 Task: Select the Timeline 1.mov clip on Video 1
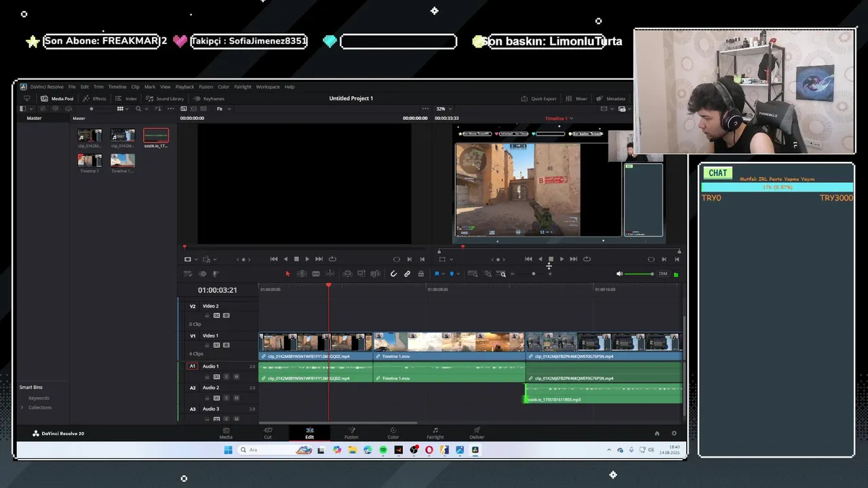pos(448,346)
